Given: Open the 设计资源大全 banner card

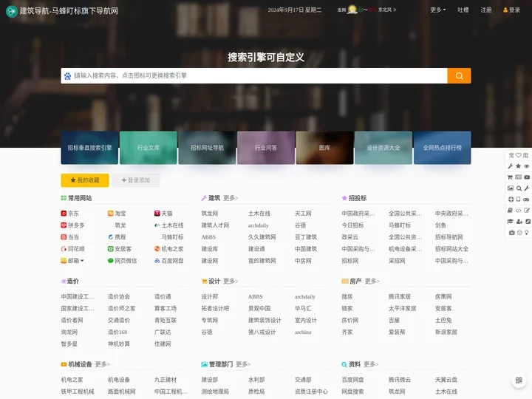Looking at the screenshot, I should (x=383, y=148).
